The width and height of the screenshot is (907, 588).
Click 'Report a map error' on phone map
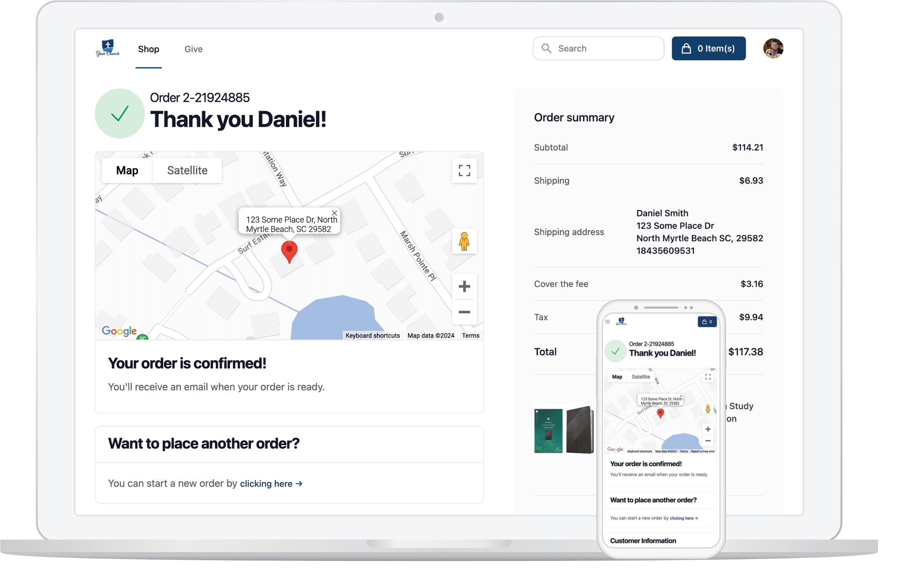703,452
